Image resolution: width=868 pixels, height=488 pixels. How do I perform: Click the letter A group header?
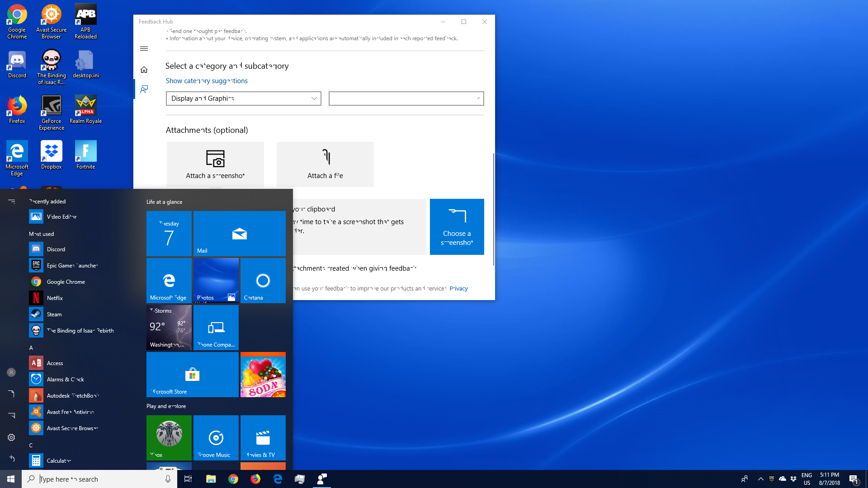(x=31, y=348)
